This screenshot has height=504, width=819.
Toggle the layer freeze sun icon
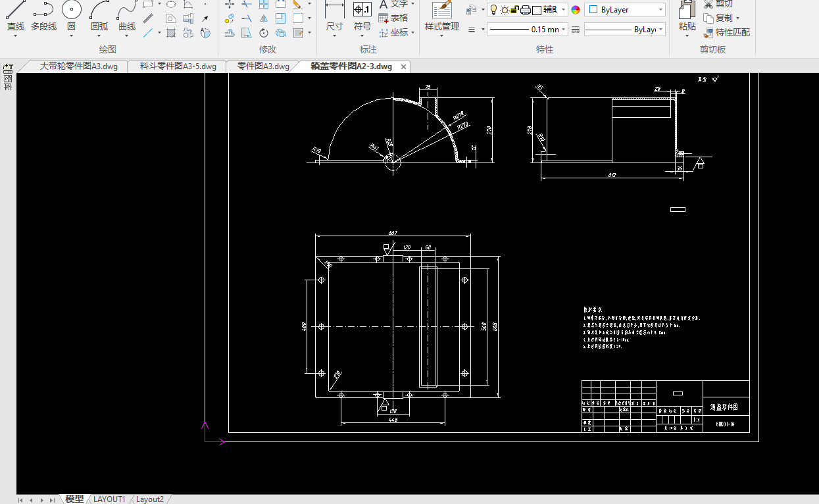click(505, 10)
